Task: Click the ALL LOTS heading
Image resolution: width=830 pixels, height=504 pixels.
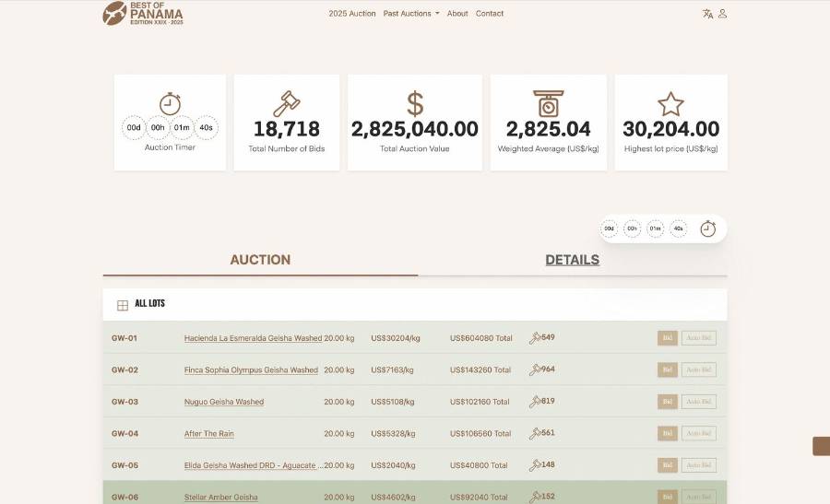Action: coord(149,303)
